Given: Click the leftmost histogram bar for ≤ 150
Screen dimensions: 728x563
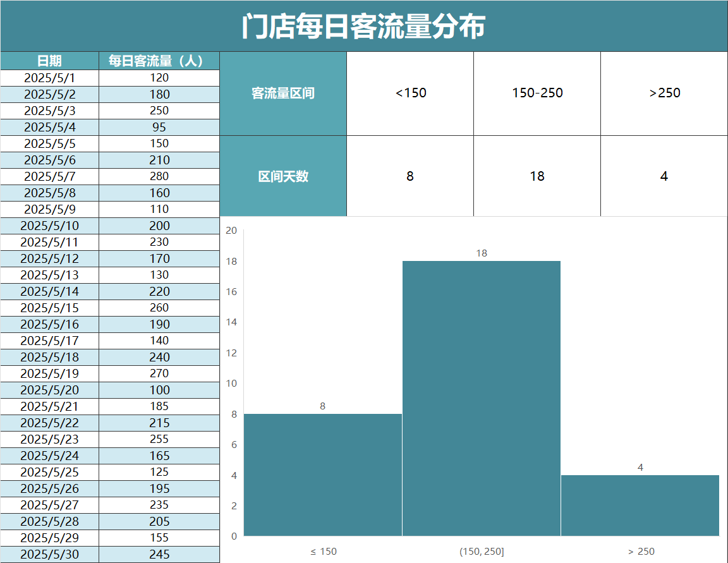Looking at the screenshot, I should pyautogui.click(x=322, y=475).
